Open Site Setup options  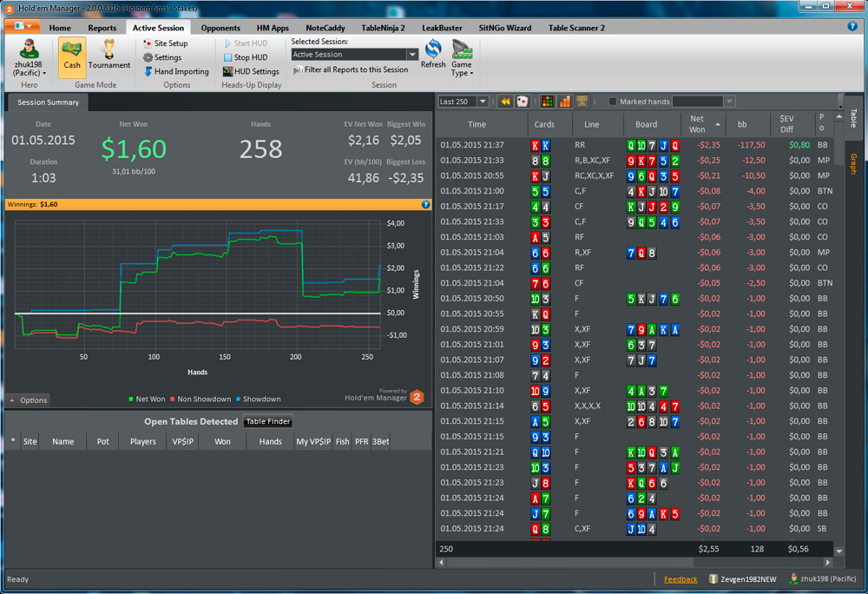click(165, 43)
